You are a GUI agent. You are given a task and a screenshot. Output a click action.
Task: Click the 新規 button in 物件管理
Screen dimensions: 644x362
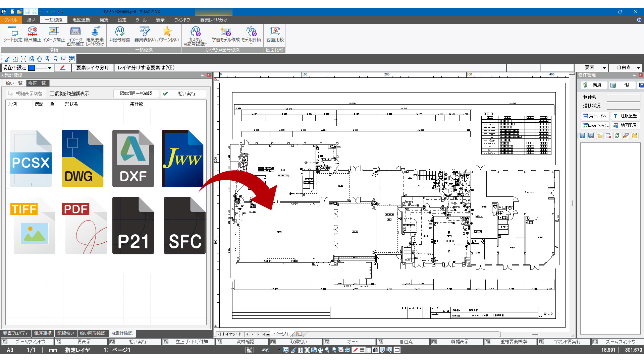click(x=593, y=85)
